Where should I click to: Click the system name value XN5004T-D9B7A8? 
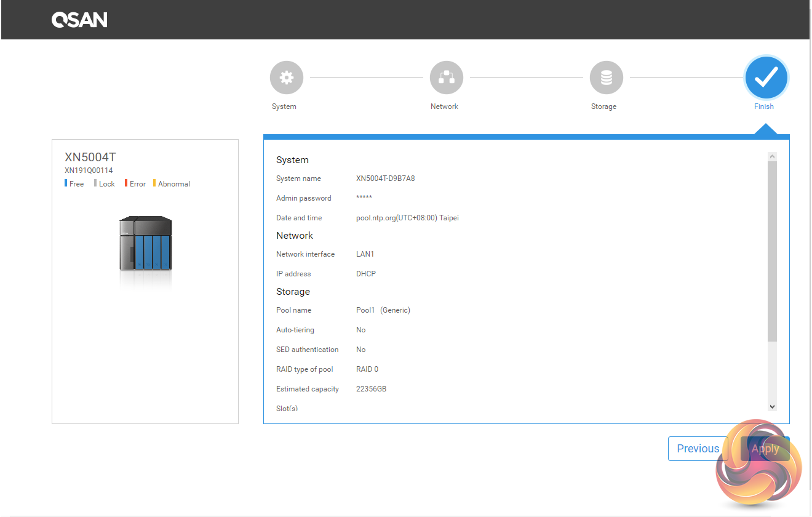click(385, 178)
